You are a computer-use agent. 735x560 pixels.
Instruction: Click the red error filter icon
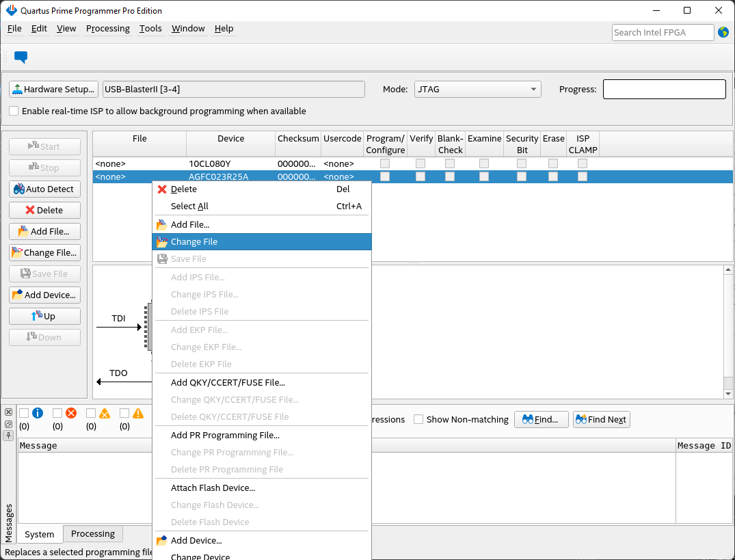(70, 413)
